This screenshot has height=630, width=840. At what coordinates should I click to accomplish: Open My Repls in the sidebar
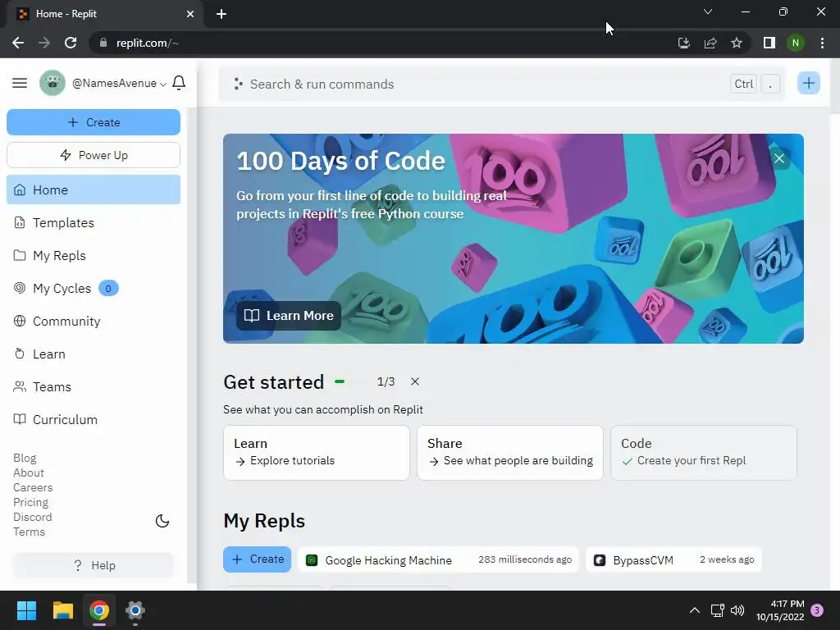tap(94, 256)
